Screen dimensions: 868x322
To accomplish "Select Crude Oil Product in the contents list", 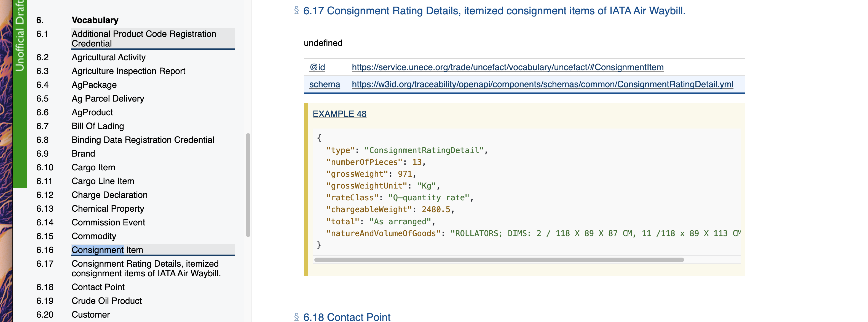I will [106, 301].
